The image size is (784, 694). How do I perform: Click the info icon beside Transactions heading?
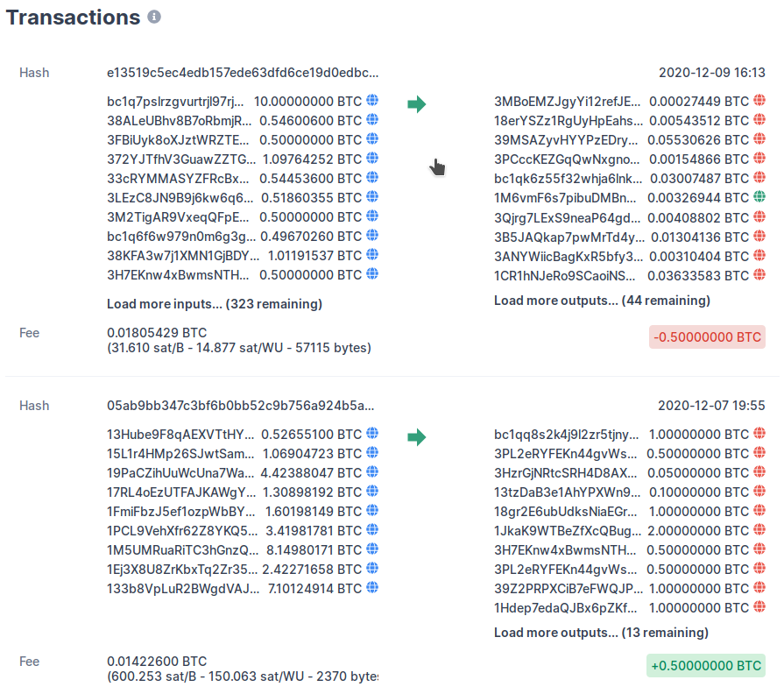tap(154, 17)
